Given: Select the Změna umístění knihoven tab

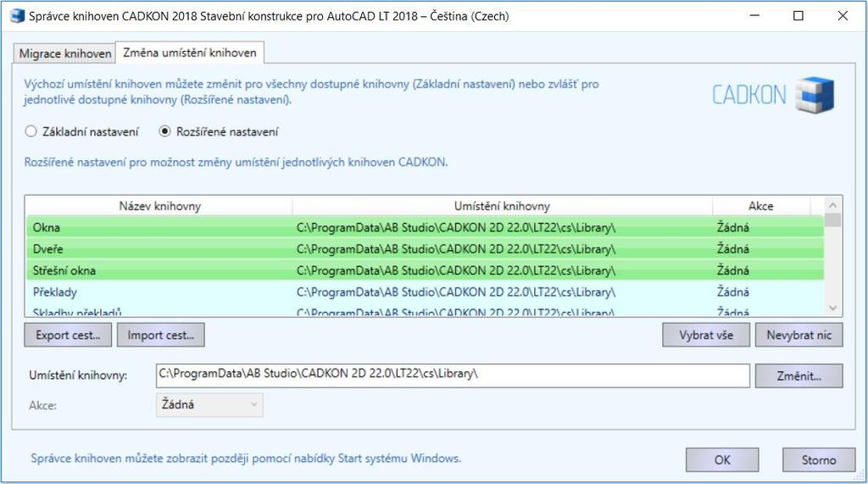Looking at the screenshot, I should click(x=189, y=53).
